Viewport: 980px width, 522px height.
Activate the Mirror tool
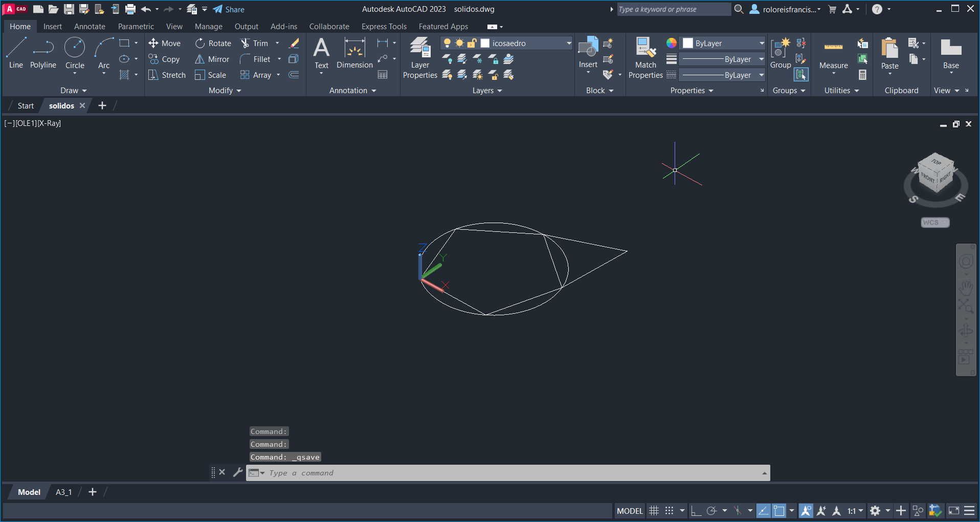[212, 59]
